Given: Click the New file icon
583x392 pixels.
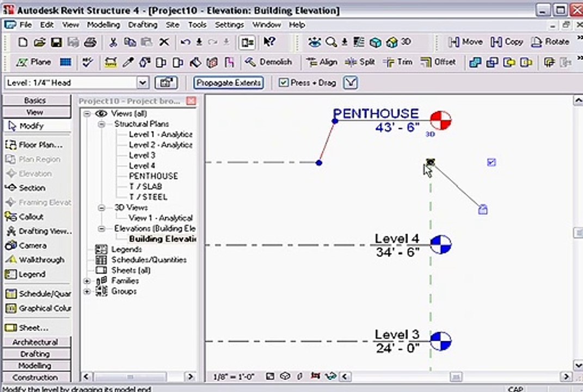Looking at the screenshot, I should point(23,42).
